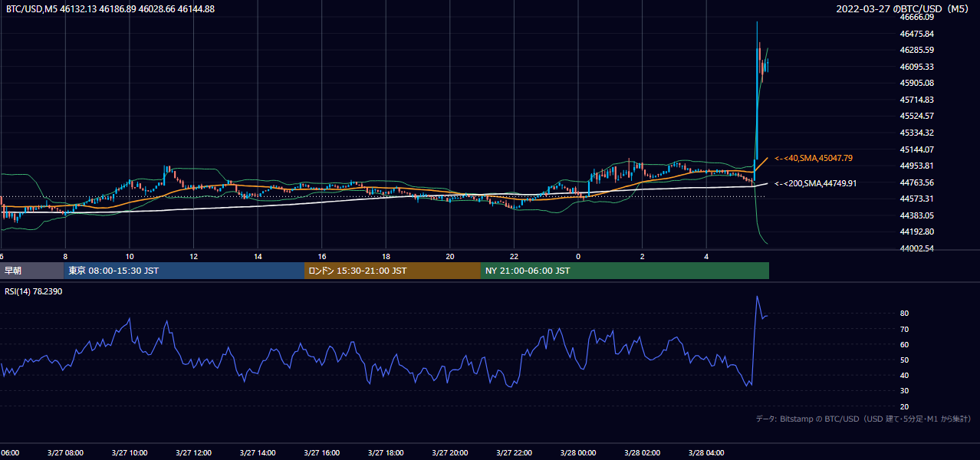This screenshot has width=980, height=460.
Task: Click the 3/28 04:00 date axis label
Action: (x=706, y=453)
